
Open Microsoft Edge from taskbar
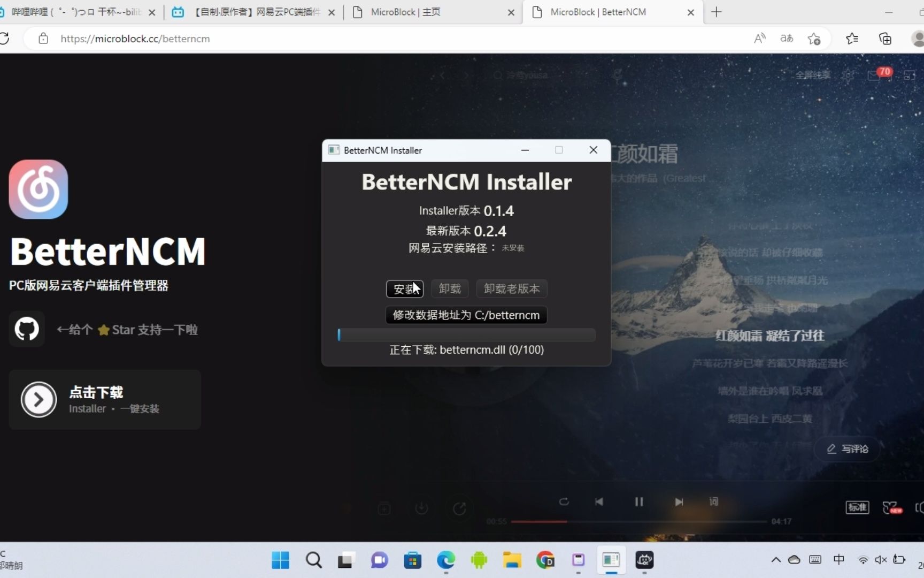[446, 560]
